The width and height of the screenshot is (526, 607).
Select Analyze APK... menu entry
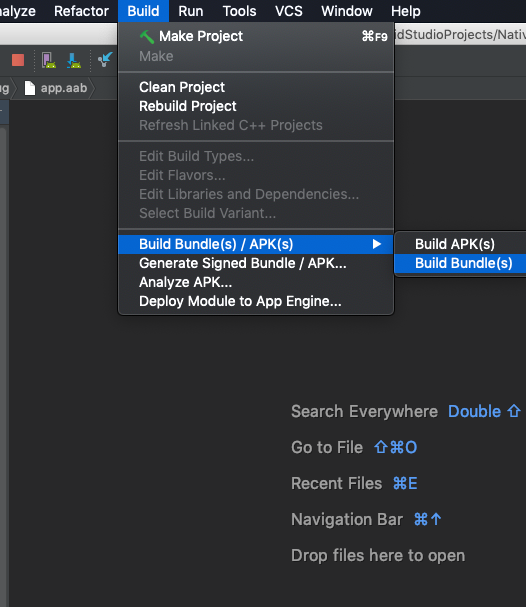coord(256,282)
